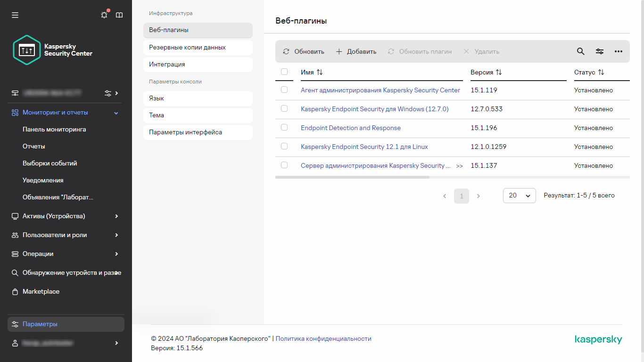Go to next page arrow
Viewport: 644px width, 362px height.
coord(479,196)
